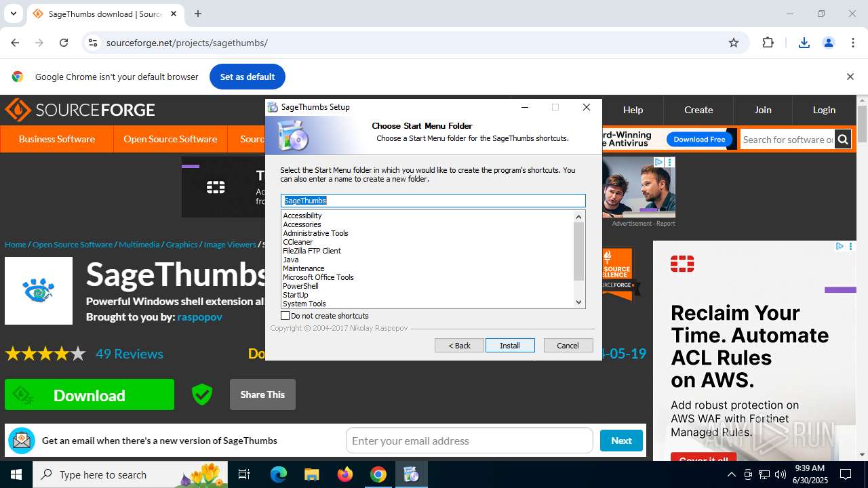The width and height of the screenshot is (868, 488).
Task: Select Microsoft Office Tools folder
Action: click(318, 277)
